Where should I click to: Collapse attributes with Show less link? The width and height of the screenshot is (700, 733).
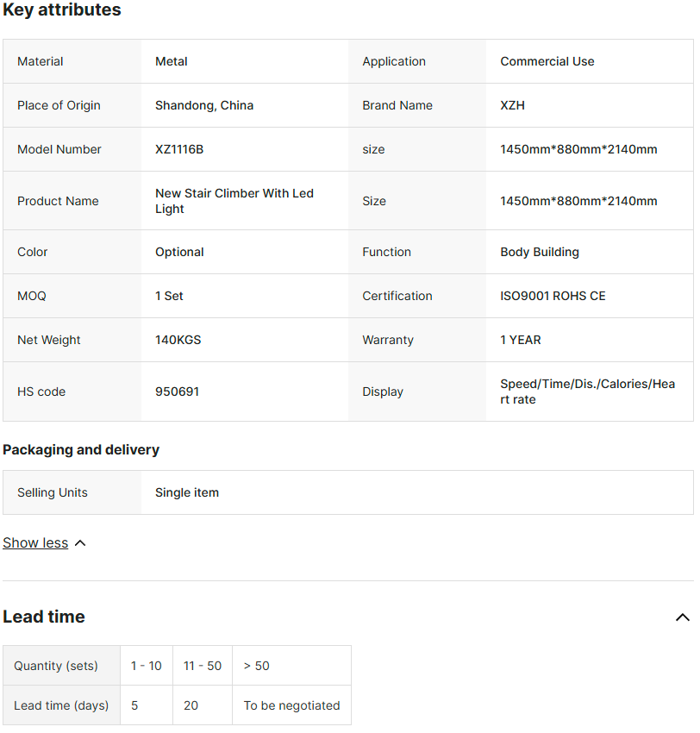[x=35, y=542]
